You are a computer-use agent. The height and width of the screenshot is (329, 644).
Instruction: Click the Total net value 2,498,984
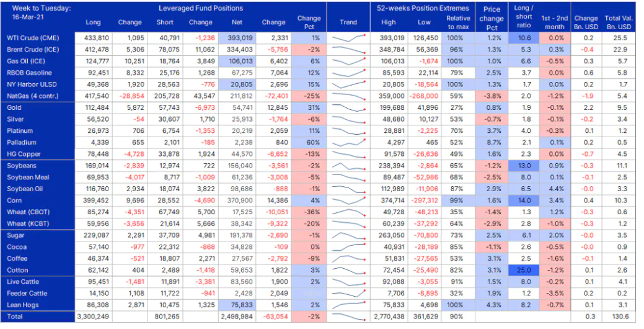(x=237, y=317)
